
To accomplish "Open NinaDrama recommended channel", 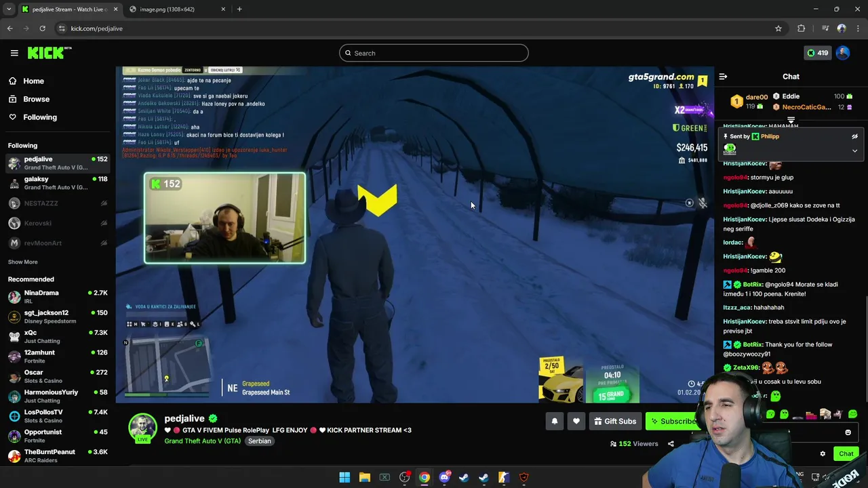I will pos(58,296).
